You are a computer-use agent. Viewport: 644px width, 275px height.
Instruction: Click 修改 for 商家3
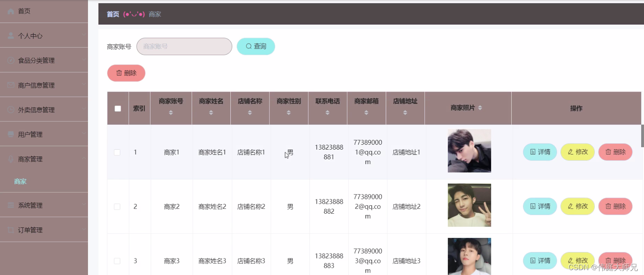(x=577, y=260)
